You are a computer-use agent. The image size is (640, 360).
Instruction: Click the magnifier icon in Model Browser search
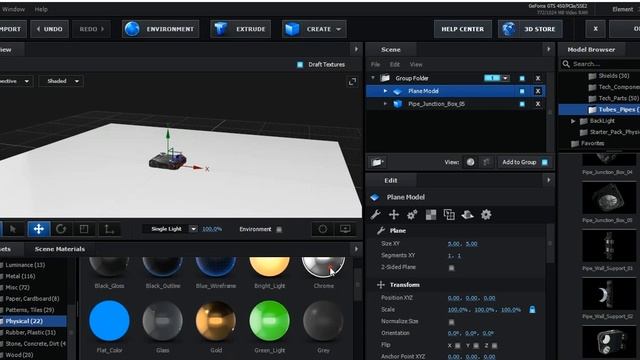[x=566, y=64]
